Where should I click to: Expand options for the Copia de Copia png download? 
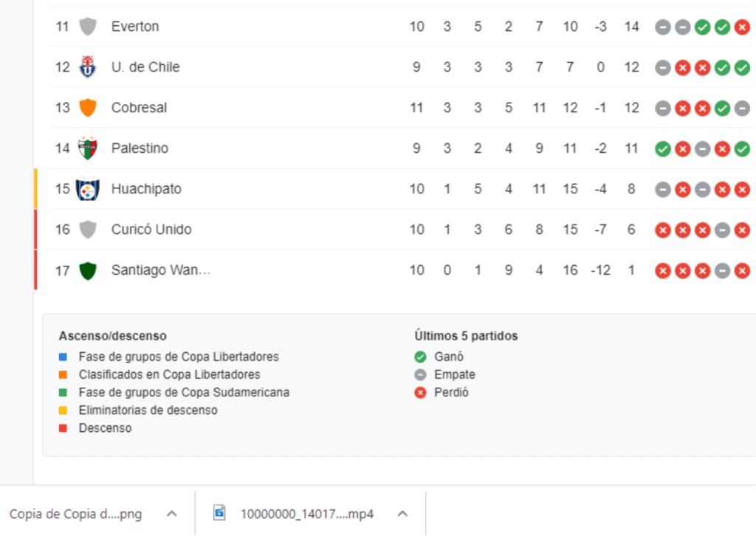pos(171,514)
